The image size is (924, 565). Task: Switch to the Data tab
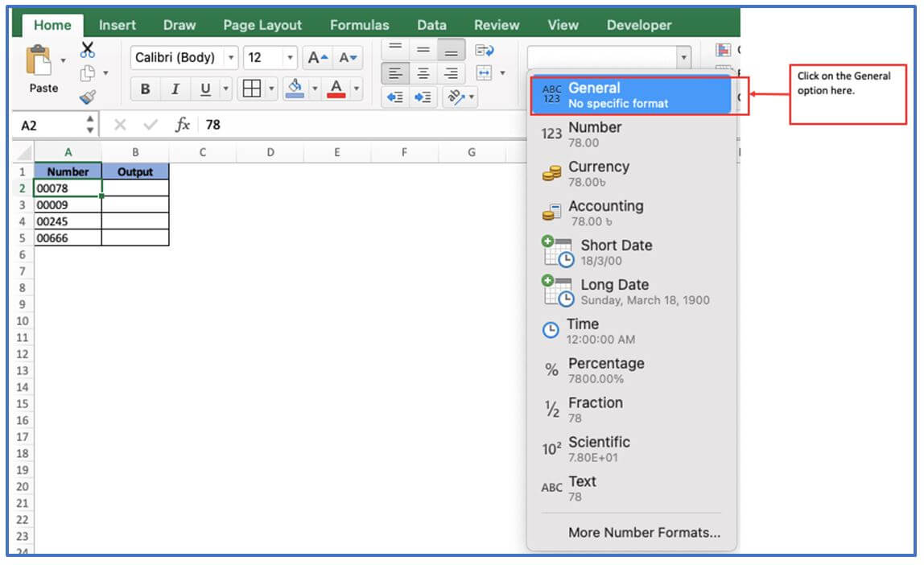click(432, 25)
